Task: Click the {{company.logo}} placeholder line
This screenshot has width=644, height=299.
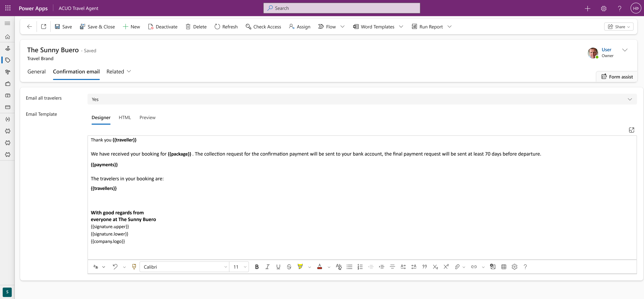Action: tap(108, 241)
